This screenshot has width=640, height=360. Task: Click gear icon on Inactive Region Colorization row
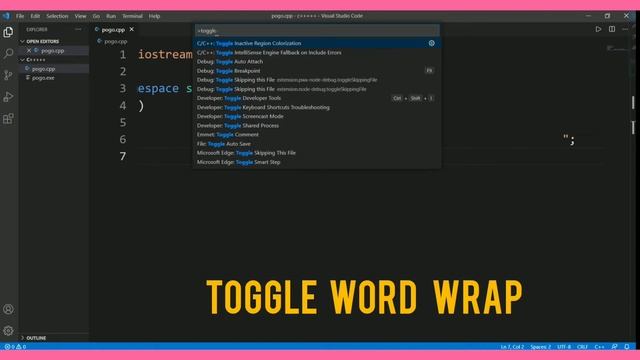click(431, 43)
